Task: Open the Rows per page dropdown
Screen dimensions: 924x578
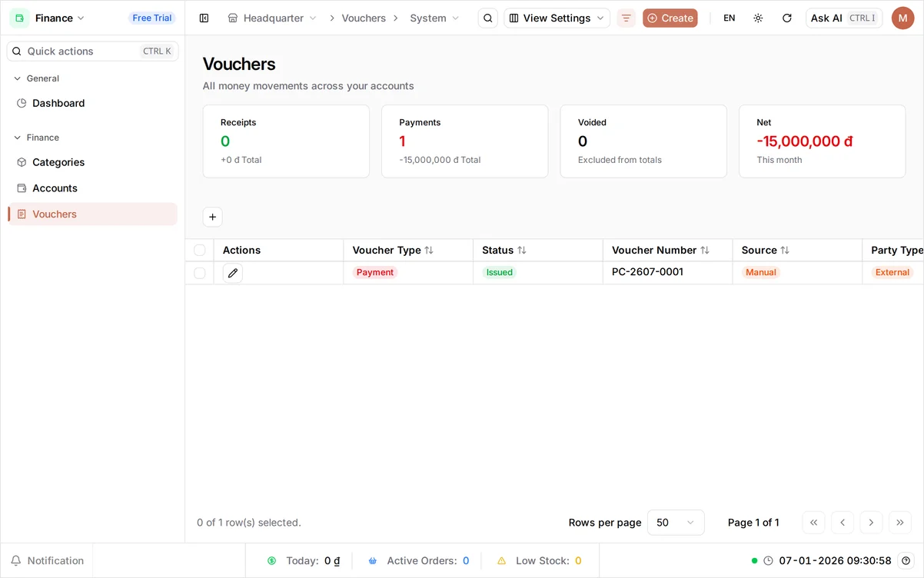Action: pos(676,523)
